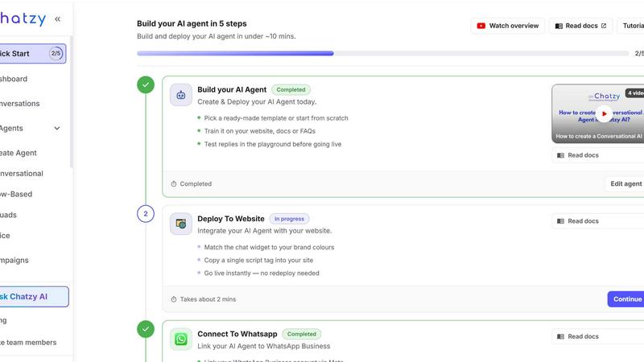
Task: Click robot icon of Build your AI Agent
Action: click(181, 95)
